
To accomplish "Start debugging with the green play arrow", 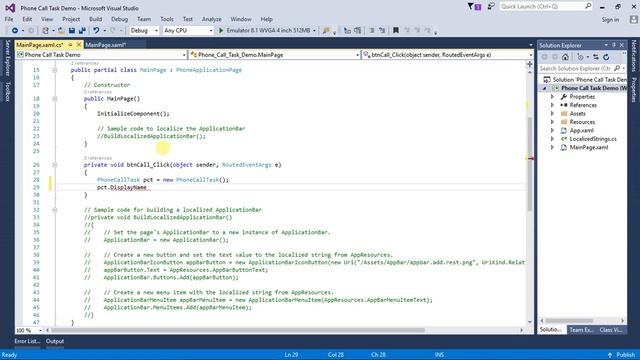I will (221, 31).
